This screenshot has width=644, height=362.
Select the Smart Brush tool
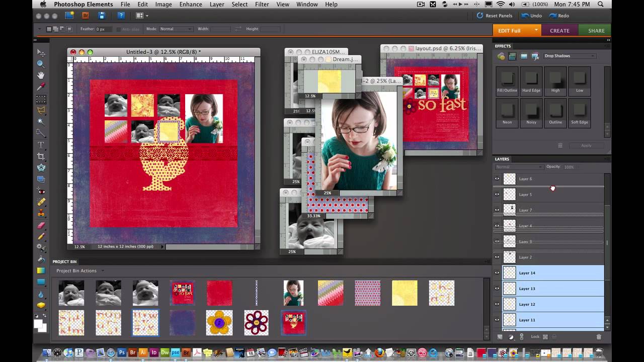(41, 247)
